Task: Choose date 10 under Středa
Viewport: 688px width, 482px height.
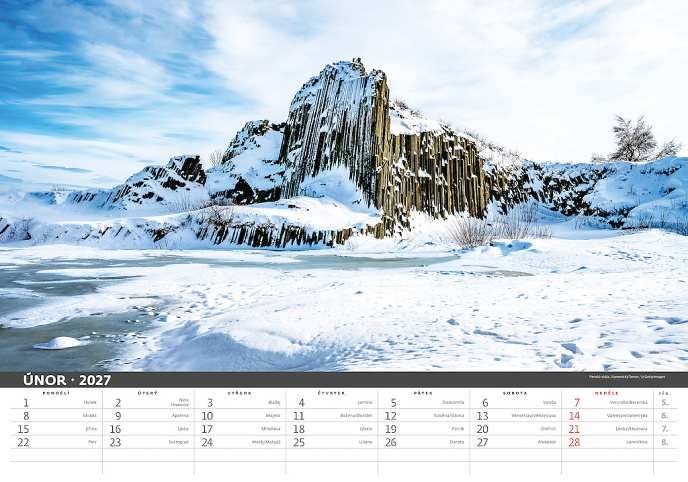Action: pos(208,416)
